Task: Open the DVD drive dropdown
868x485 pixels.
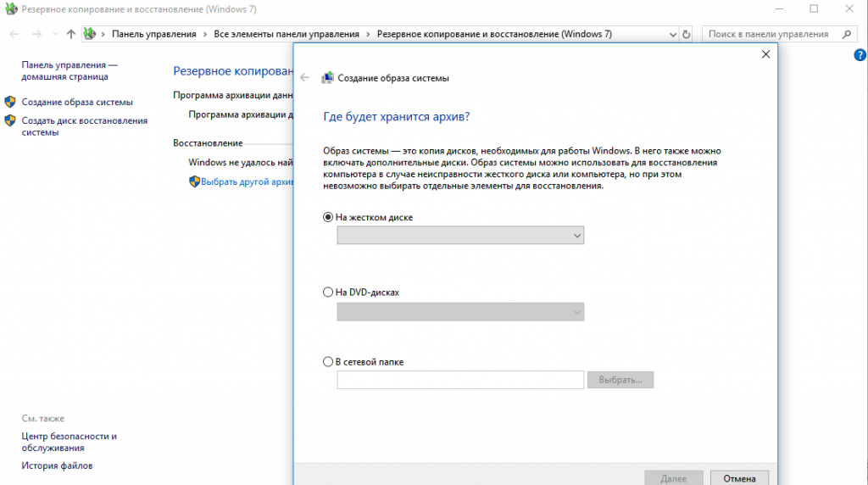Action: (x=460, y=312)
